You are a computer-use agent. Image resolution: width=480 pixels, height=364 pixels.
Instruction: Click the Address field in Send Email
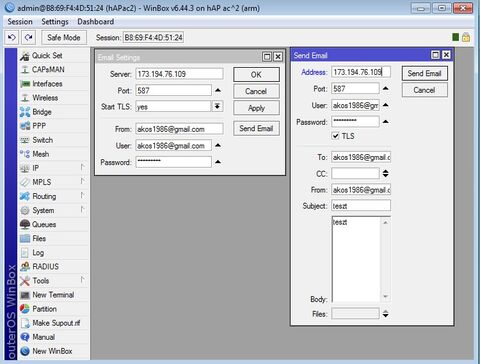click(x=361, y=72)
